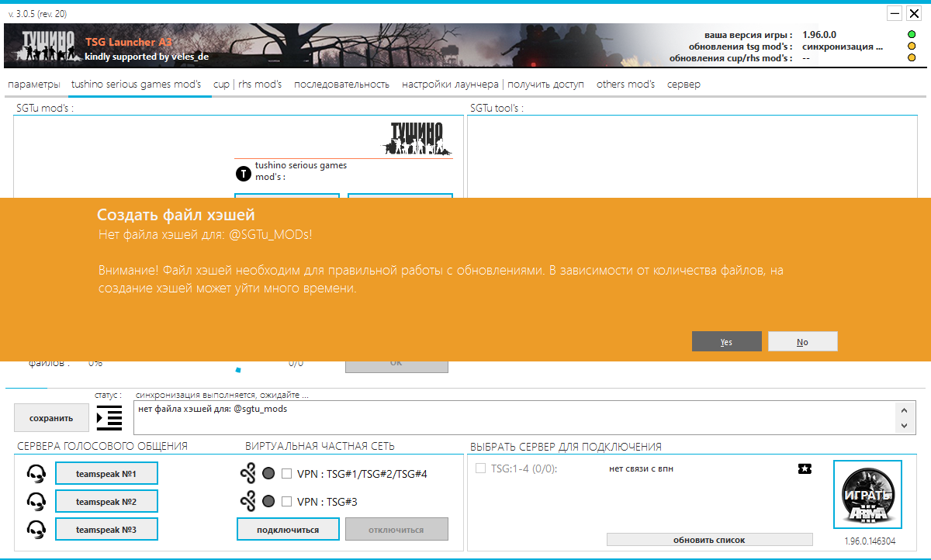Viewport: 931px width, 560px height.
Task: Enable the VPN : TSG#1/TSG#2/TSG#4 checkbox
Action: click(286, 473)
